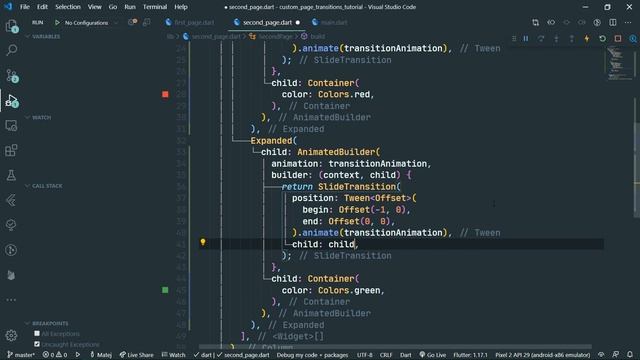
Task: Open the Run menu
Action: [x=130, y=7]
